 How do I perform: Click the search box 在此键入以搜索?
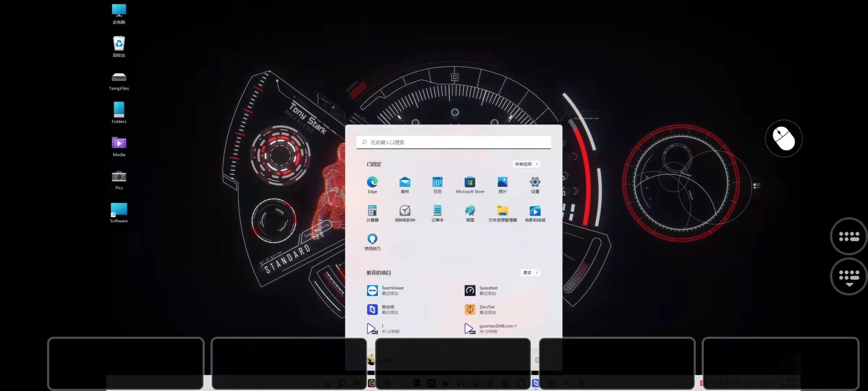[x=454, y=142]
